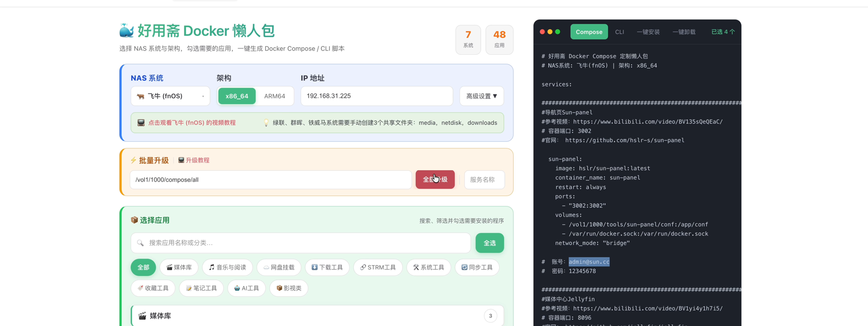Viewport: 868px width, 326px height.
Task: Click the 48 应用 counter card
Action: click(x=499, y=40)
